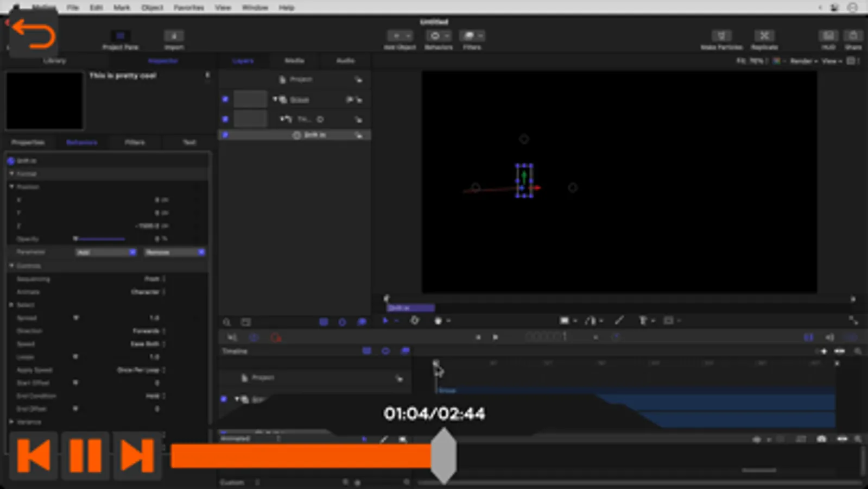The width and height of the screenshot is (868, 489).
Task: Toggle the text layer visibility checkbox
Action: tap(225, 119)
